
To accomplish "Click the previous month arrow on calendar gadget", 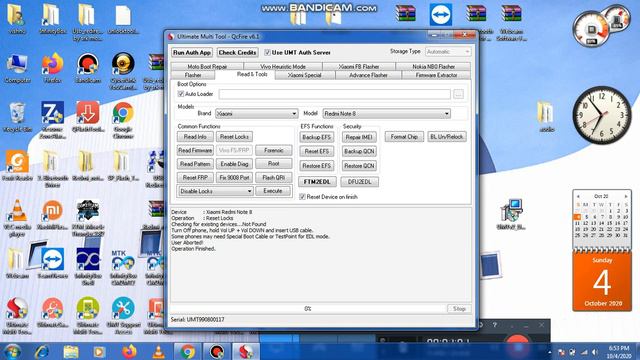I will click(578, 196).
